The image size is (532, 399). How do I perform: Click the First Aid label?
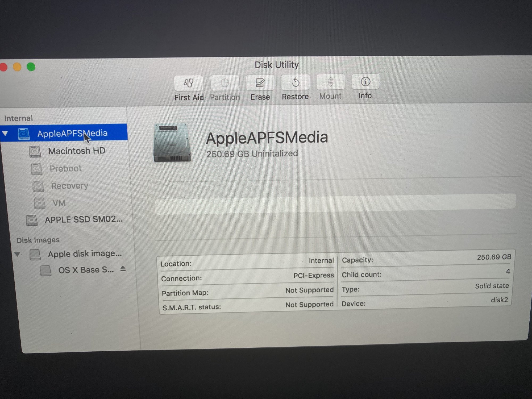(x=189, y=98)
